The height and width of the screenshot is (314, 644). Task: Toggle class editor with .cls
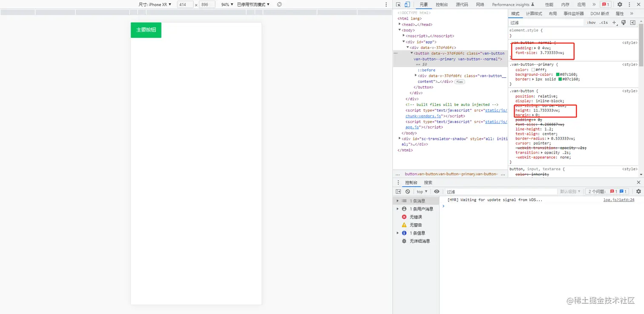pyautogui.click(x=604, y=22)
